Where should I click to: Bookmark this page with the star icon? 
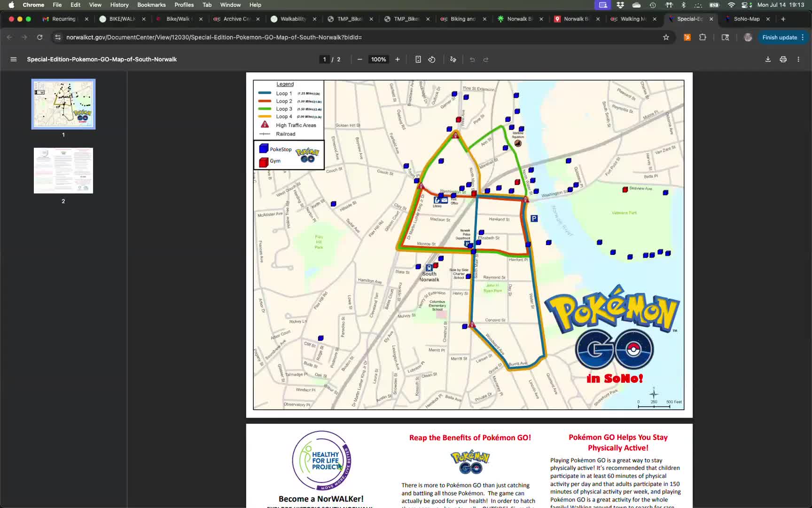point(666,37)
